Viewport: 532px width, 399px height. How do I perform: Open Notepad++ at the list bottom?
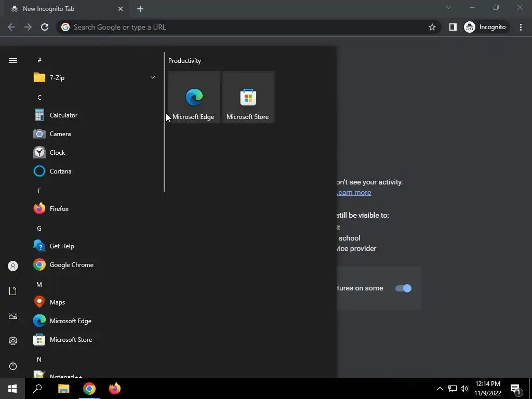click(94, 375)
